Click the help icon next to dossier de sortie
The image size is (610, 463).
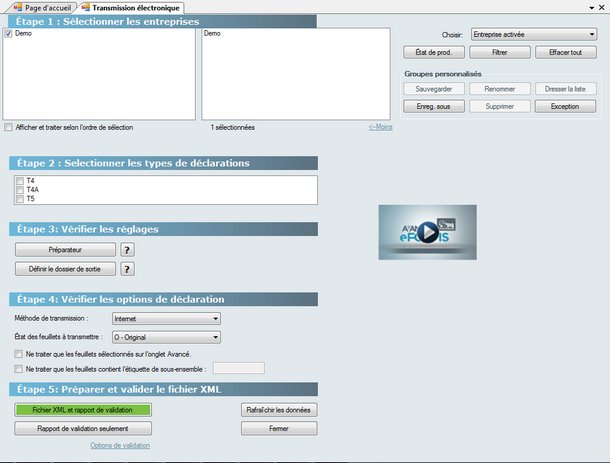coord(127,269)
